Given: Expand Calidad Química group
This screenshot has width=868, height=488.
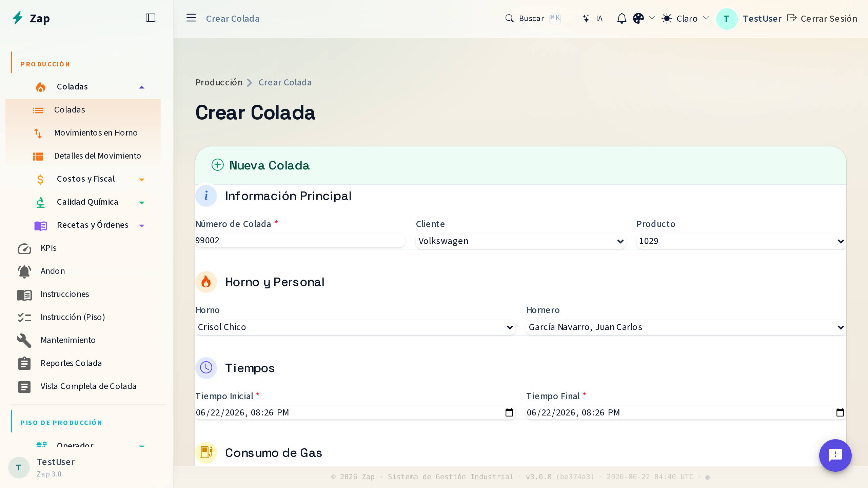Looking at the screenshot, I should tap(142, 203).
